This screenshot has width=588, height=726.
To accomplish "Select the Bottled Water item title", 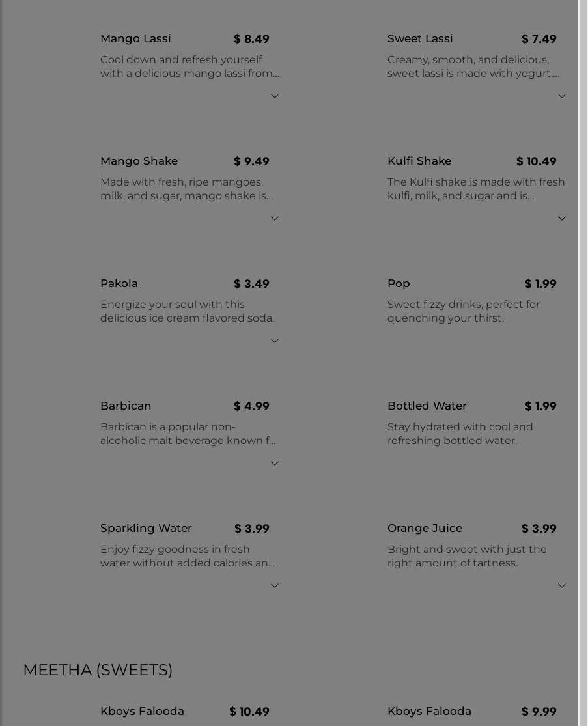I will [x=427, y=406].
